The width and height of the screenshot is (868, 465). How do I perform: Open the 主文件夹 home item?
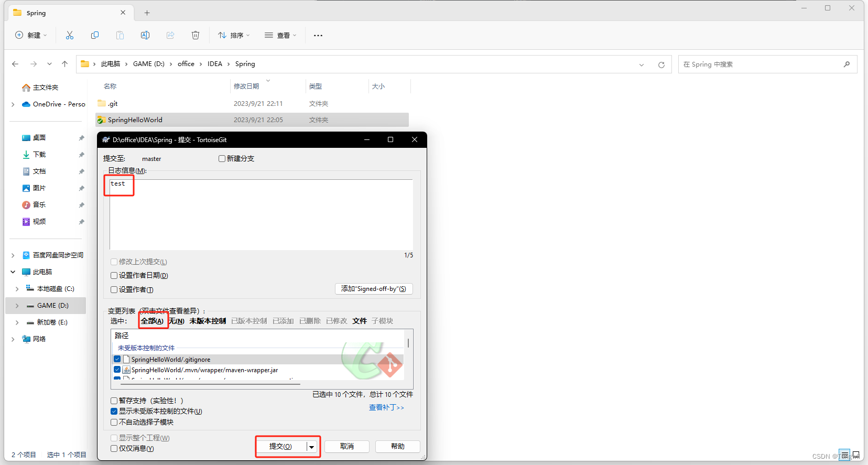click(x=40, y=88)
